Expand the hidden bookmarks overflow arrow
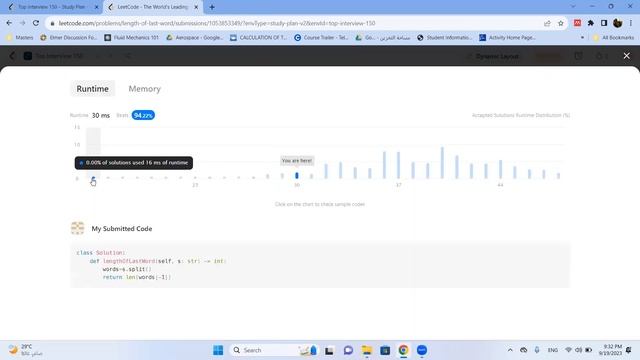640x360 pixels. [582, 38]
